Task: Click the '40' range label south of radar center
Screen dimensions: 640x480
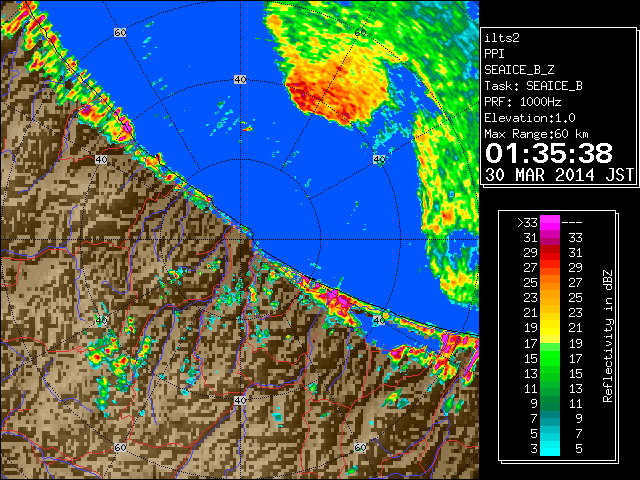Action: (x=240, y=400)
